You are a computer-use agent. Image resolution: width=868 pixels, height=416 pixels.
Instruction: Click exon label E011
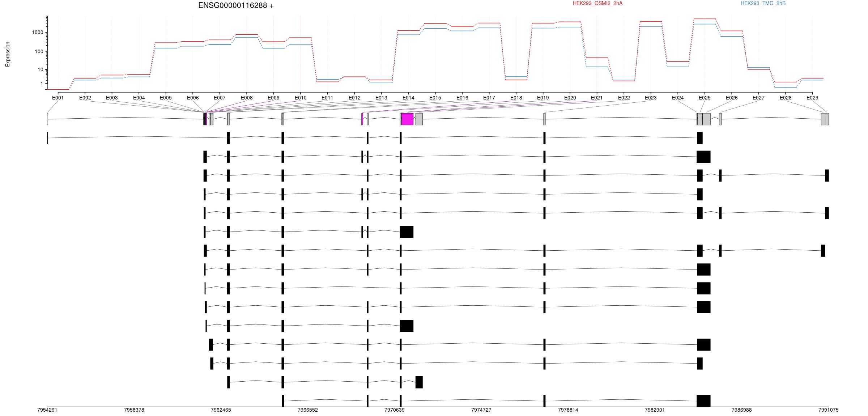[327, 98]
